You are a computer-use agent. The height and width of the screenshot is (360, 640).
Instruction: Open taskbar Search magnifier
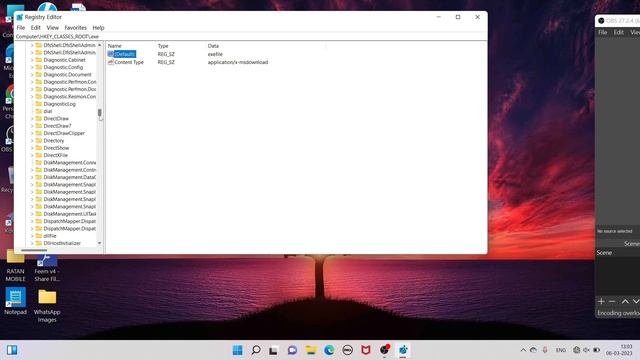click(x=256, y=350)
